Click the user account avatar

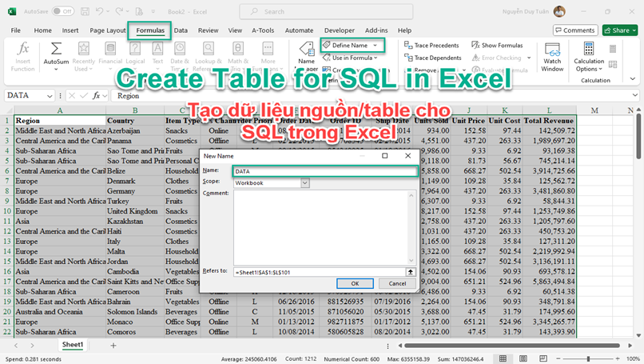[559, 11]
